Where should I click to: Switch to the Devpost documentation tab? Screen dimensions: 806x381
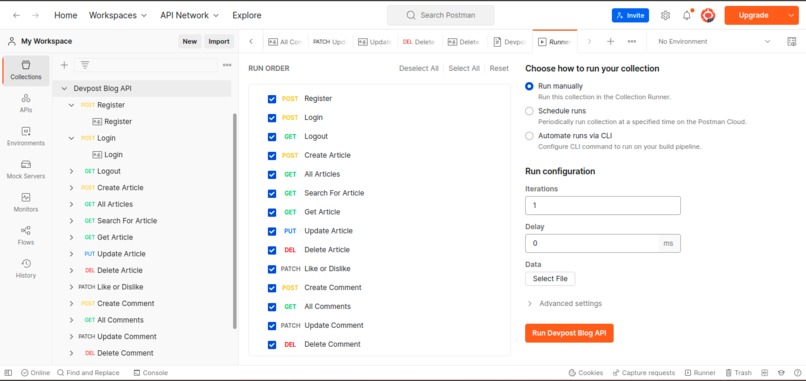click(x=509, y=42)
